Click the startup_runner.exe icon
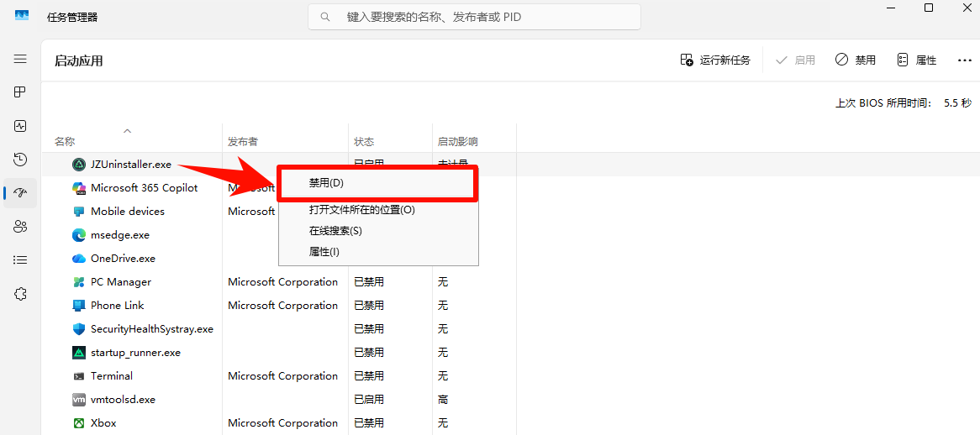Screen dimensions: 980x435 79,353
